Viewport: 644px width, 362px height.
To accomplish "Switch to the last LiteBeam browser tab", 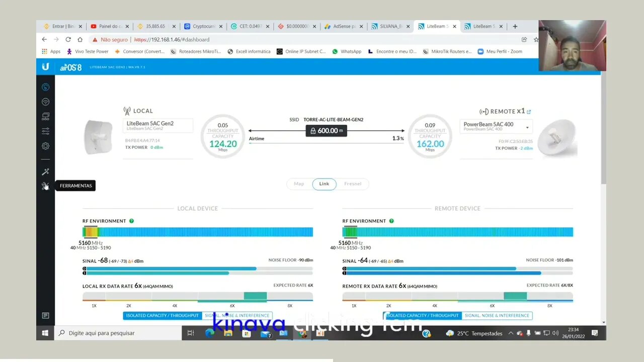I will coord(482,26).
